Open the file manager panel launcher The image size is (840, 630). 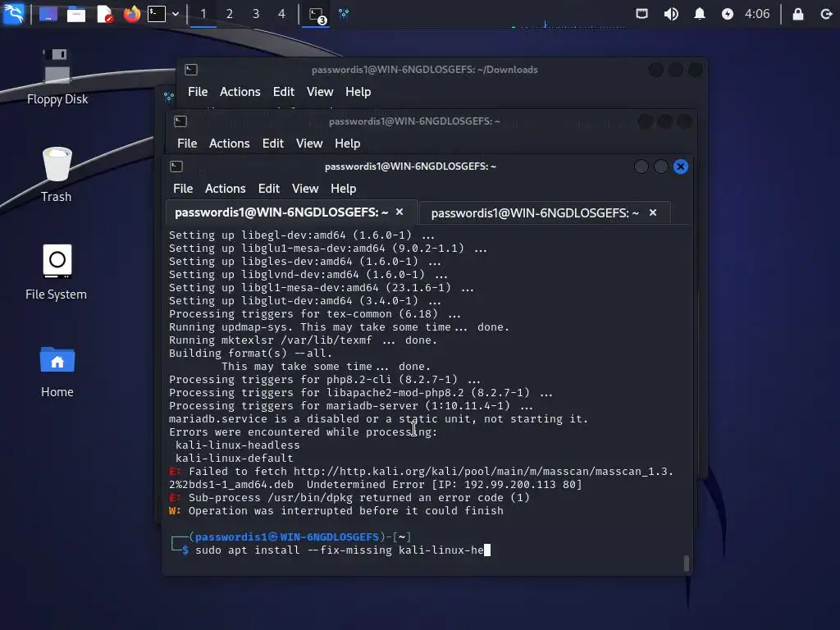tap(76, 14)
